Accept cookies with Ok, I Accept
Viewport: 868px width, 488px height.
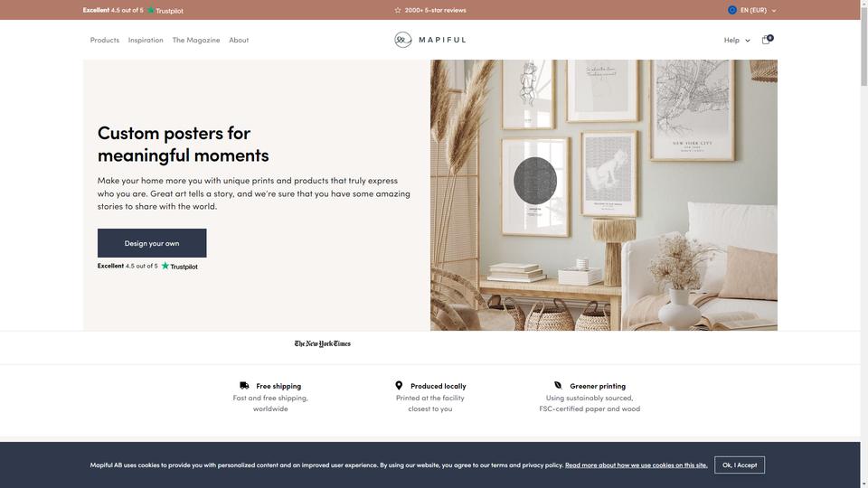tap(740, 465)
